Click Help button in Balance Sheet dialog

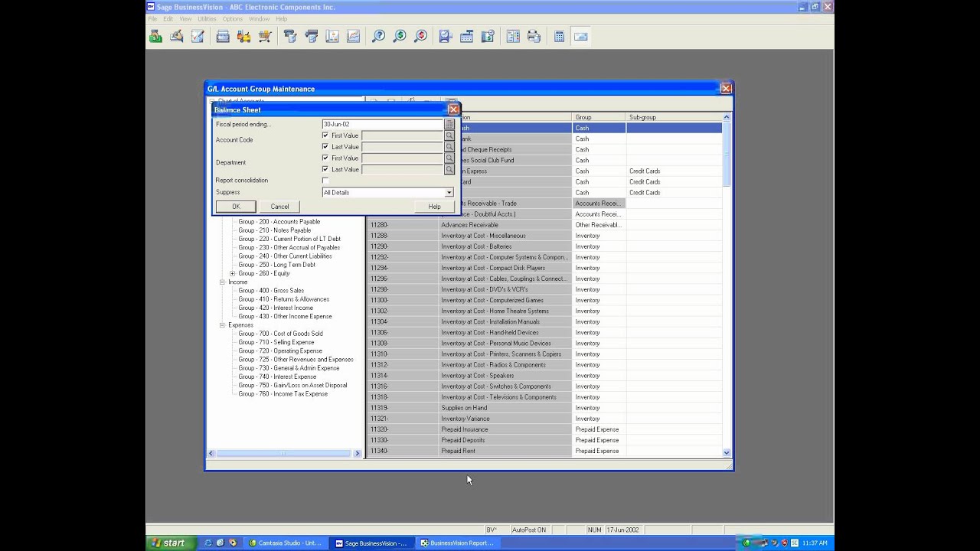[x=434, y=207]
